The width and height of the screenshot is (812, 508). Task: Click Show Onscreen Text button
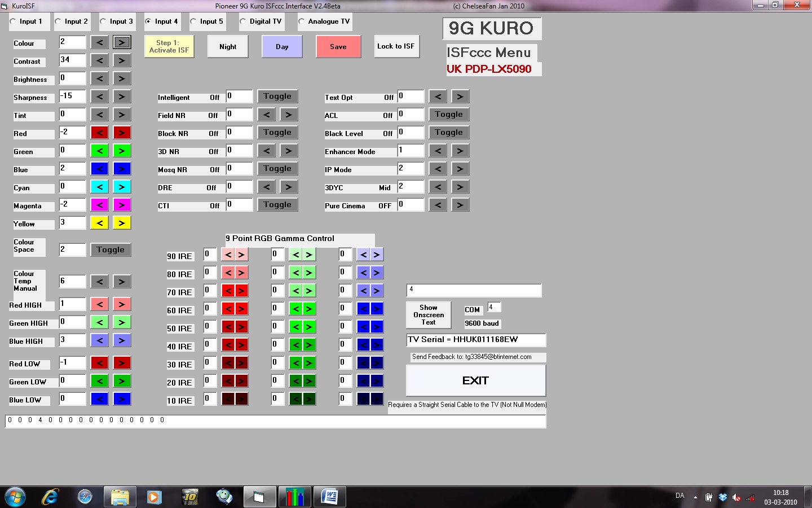pos(429,315)
